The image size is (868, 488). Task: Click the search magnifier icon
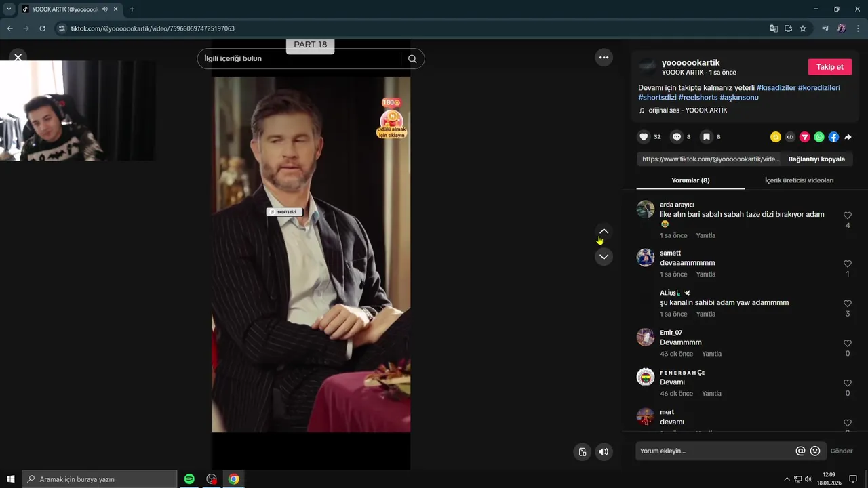pyautogui.click(x=412, y=59)
